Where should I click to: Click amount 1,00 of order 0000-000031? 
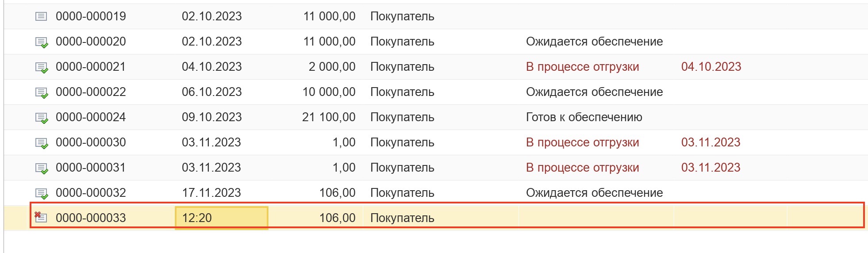click(x=344, y=168)
